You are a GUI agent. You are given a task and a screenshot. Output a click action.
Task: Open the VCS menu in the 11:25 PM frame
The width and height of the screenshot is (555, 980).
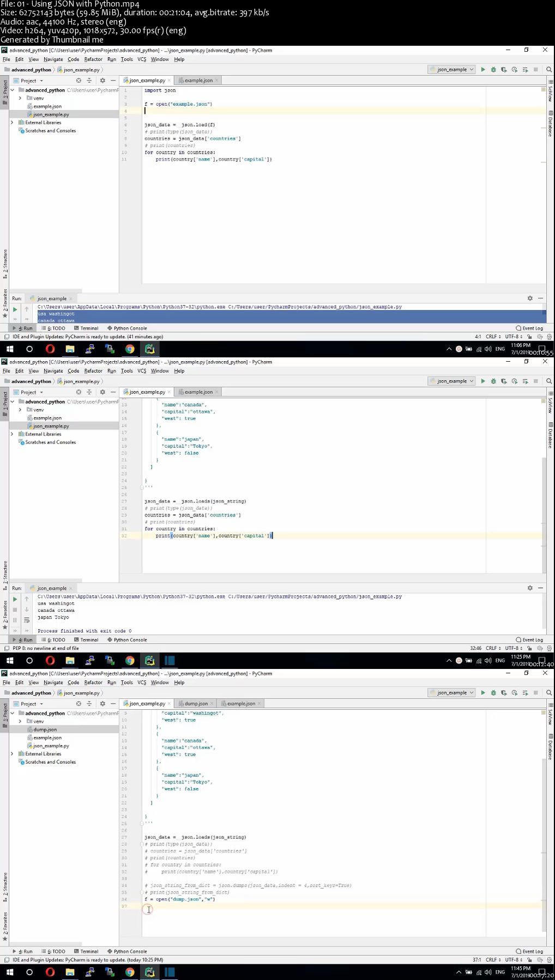click(142, 371)
